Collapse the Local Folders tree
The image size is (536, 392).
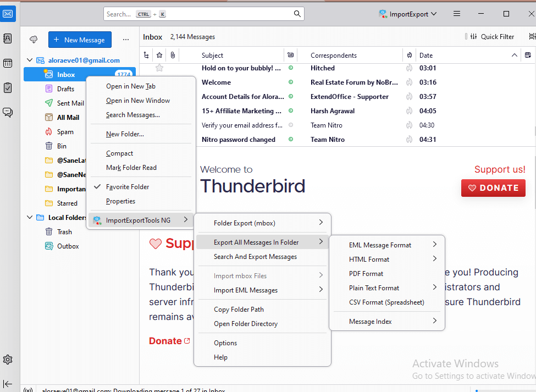[30, 217]
